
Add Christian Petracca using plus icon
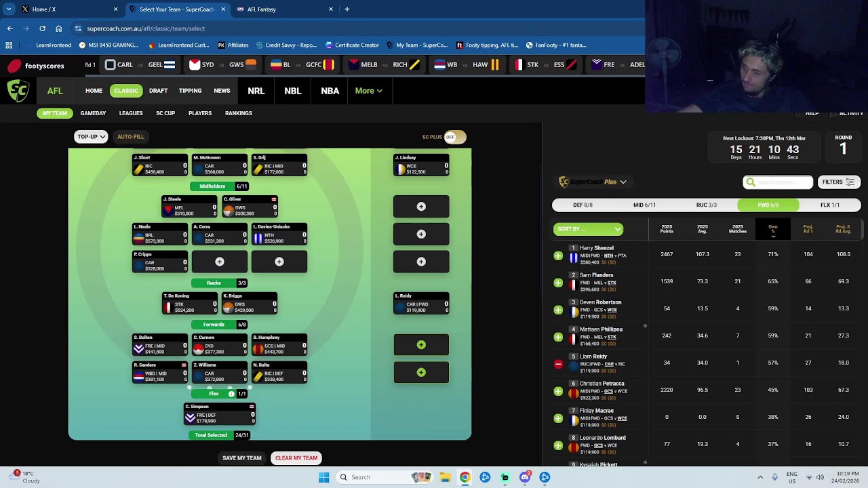pyautogui.click(x=558, y=391)
